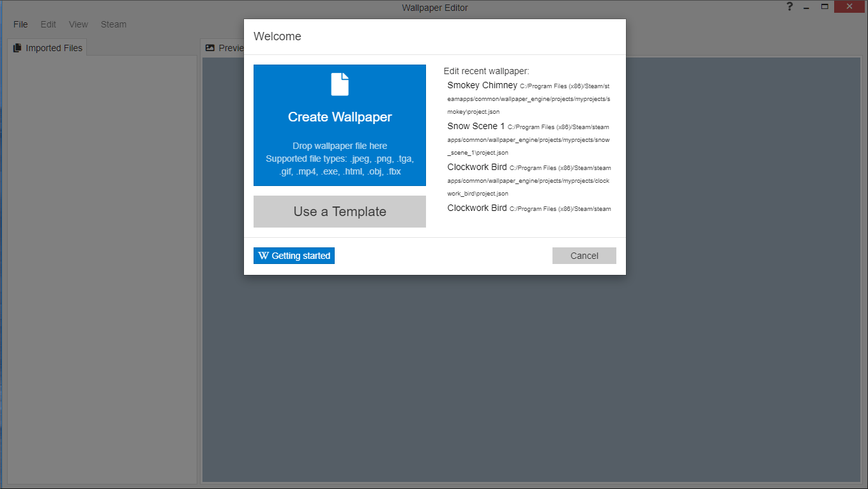Open the View menu

[79, 24]
